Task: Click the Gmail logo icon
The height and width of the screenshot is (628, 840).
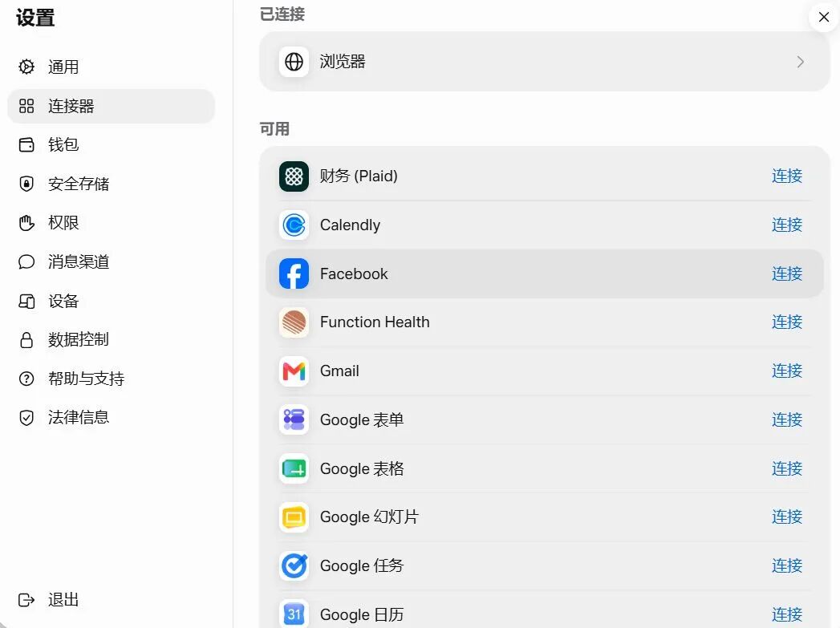Action: [294, 371]
